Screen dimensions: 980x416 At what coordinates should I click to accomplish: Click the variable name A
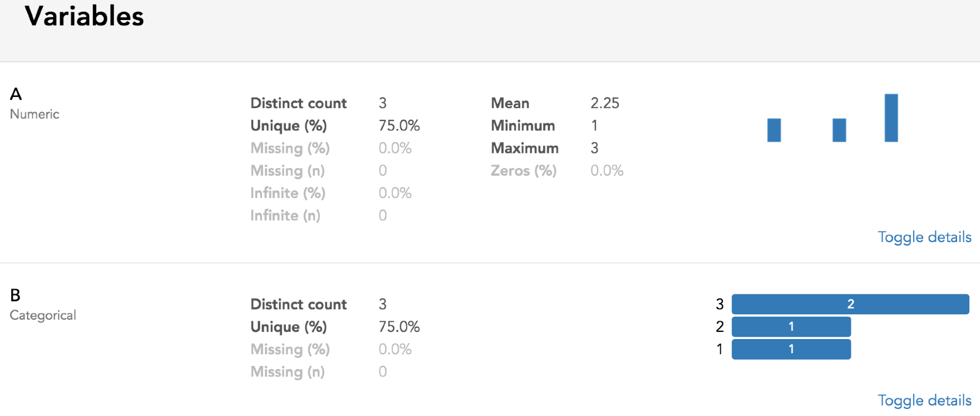(x=16, y=94)
